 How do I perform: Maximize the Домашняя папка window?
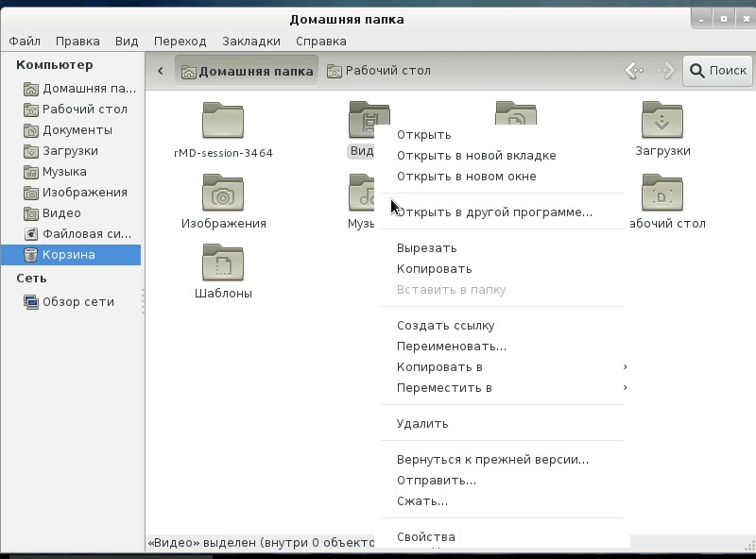tap(724, 19)
